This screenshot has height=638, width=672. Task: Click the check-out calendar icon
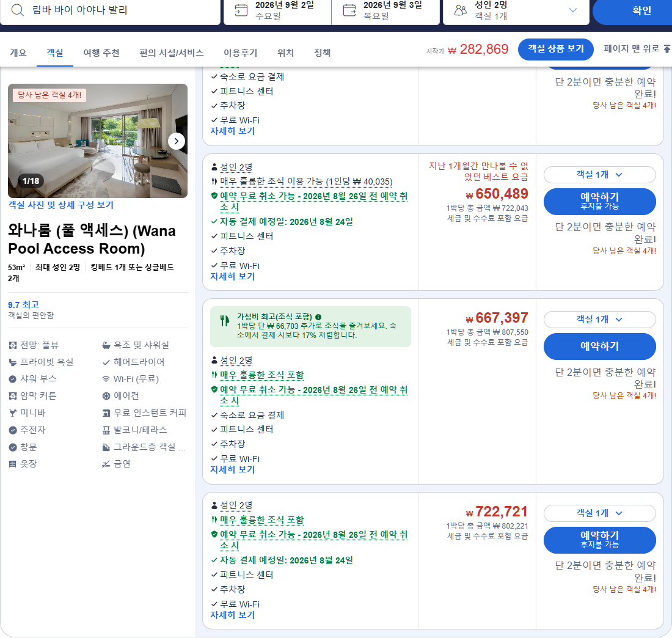(349, 10)
